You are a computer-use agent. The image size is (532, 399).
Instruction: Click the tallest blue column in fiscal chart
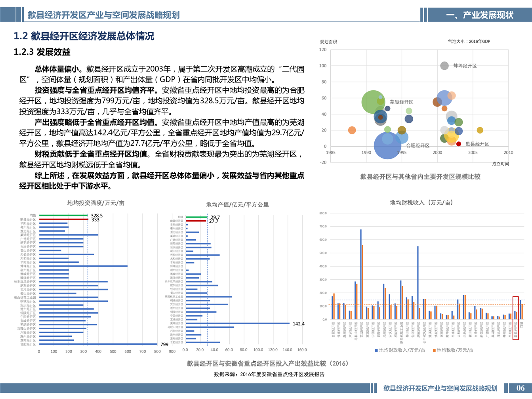(x=361, y=274)
